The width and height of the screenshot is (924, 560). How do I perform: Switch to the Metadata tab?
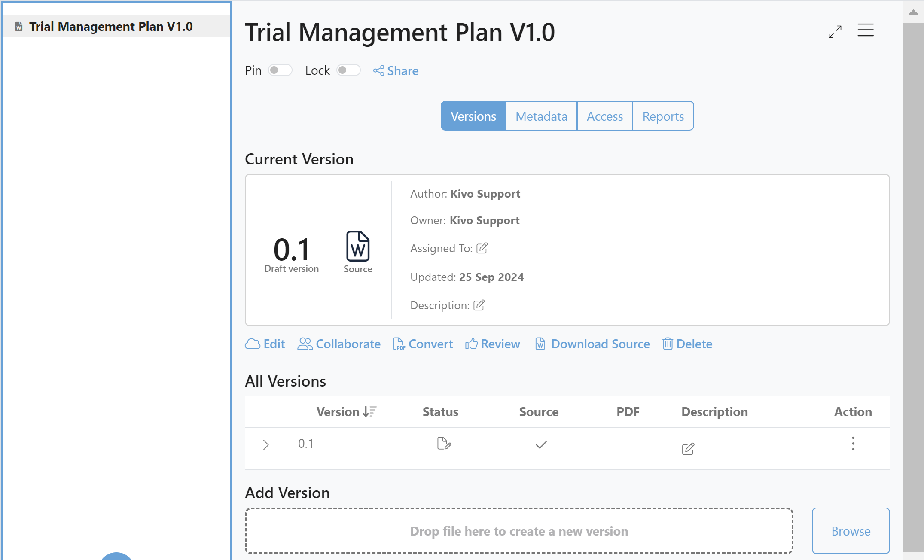pyautogui.click(x=541, y=116)
